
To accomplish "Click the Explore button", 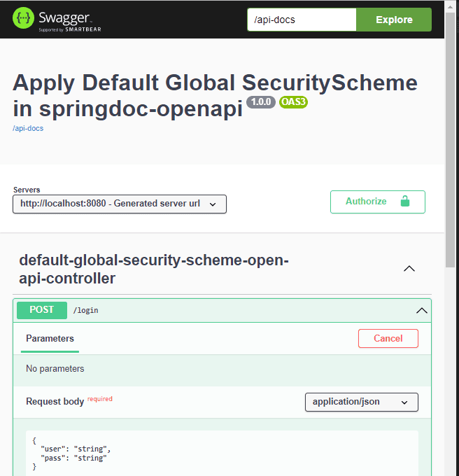I will click(x=394, y=20).
